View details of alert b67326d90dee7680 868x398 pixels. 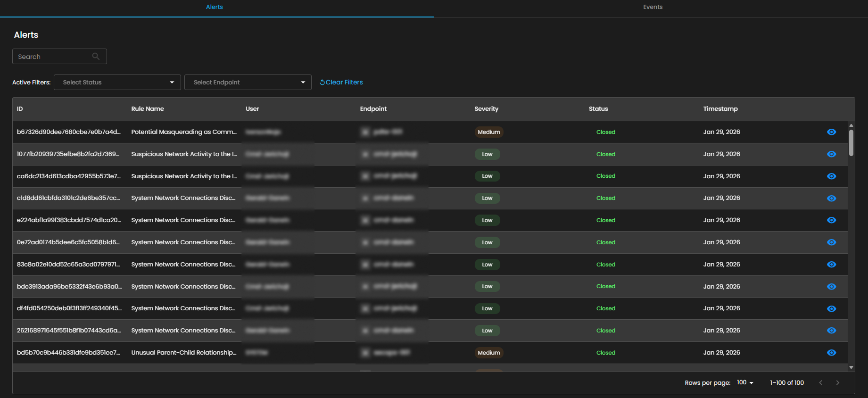[831, 132]
